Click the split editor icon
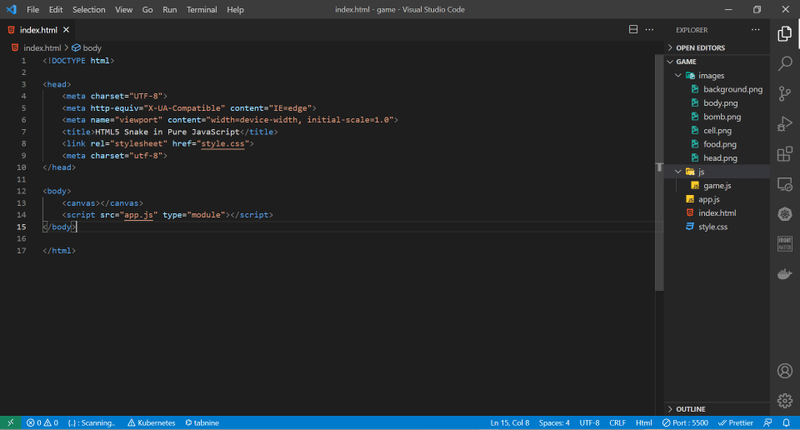800x430 pixels. (633, 30)
